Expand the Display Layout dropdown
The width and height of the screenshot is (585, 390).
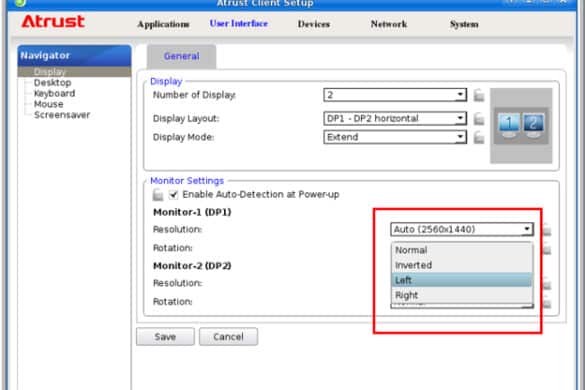pyautogui.click(x=395, y=119)
